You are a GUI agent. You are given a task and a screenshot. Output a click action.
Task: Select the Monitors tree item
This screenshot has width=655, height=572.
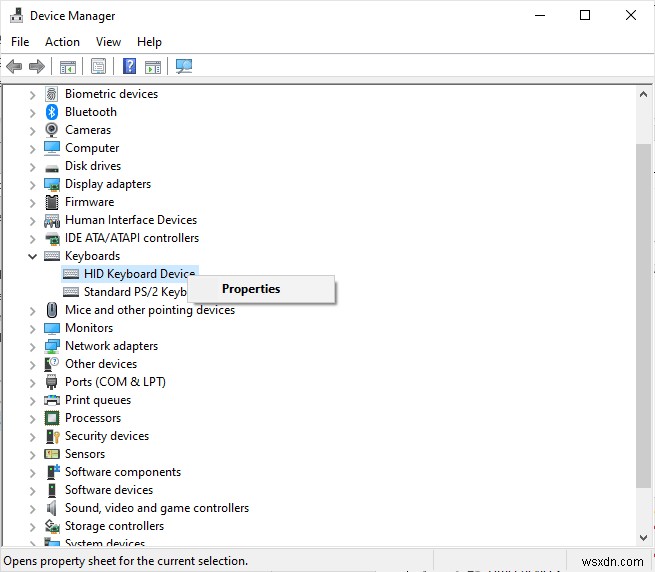[x=89, y=328]
